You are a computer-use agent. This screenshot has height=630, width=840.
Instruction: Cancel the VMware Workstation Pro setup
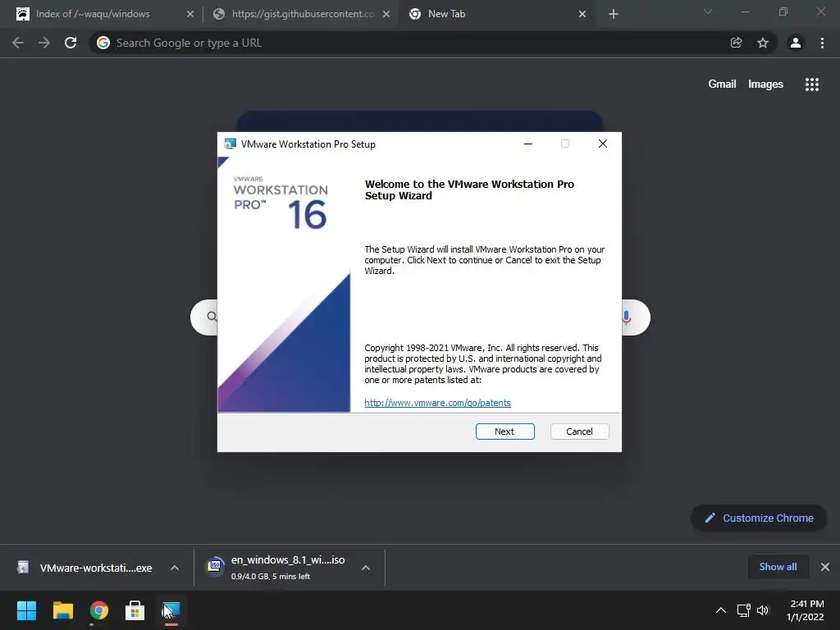tap(579, 431)
